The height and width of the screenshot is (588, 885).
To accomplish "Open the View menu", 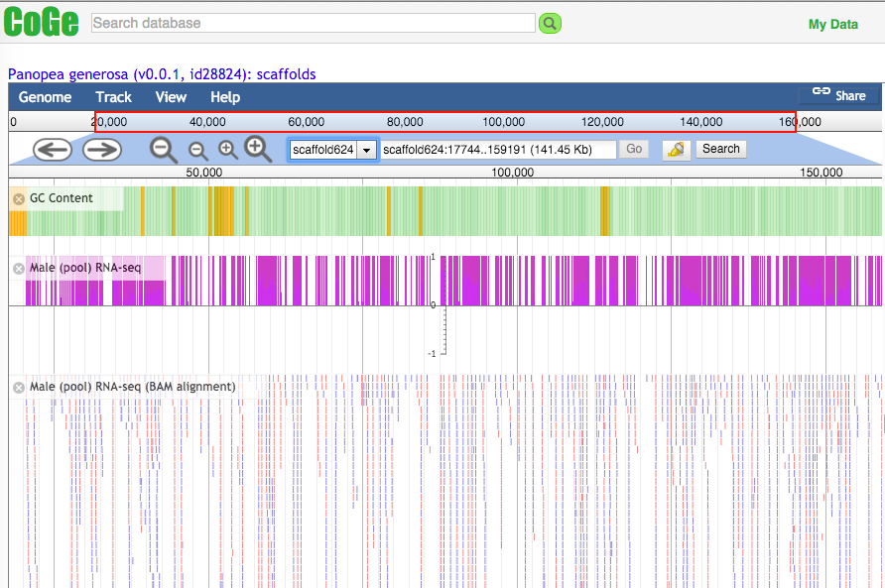I will point(171,97).
